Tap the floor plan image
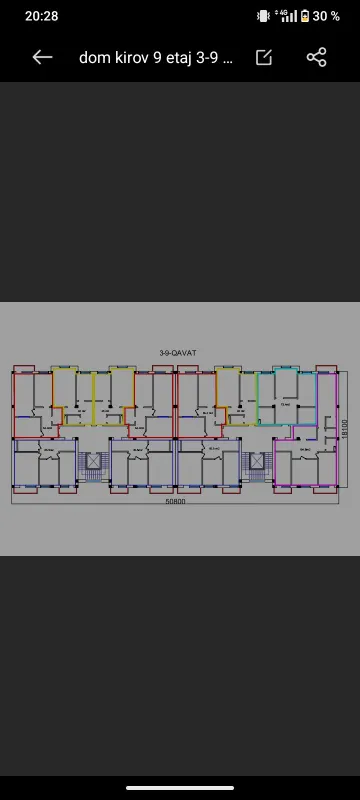 pyautogui.click(x=180, y=429)
